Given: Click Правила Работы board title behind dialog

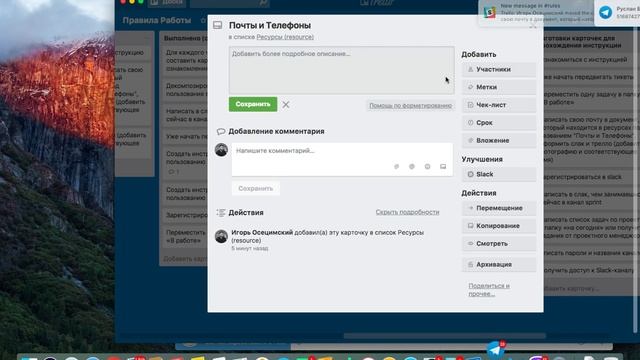Looking at the screenshot, I should [x=157, y=20].
